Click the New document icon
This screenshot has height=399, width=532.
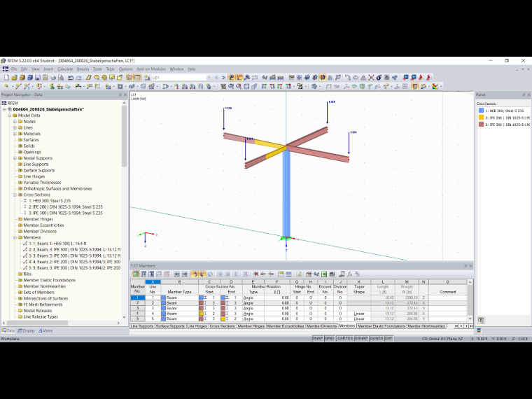pyautogui.click(x=6, y=78)
